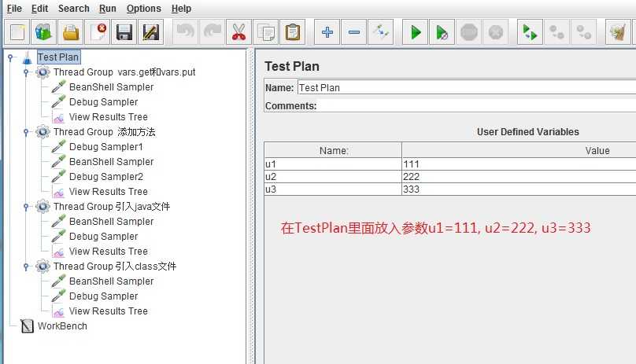Click the u2 variable name cell
The width and height of the screenshot is (636, 364).
(x=333, y=177)
